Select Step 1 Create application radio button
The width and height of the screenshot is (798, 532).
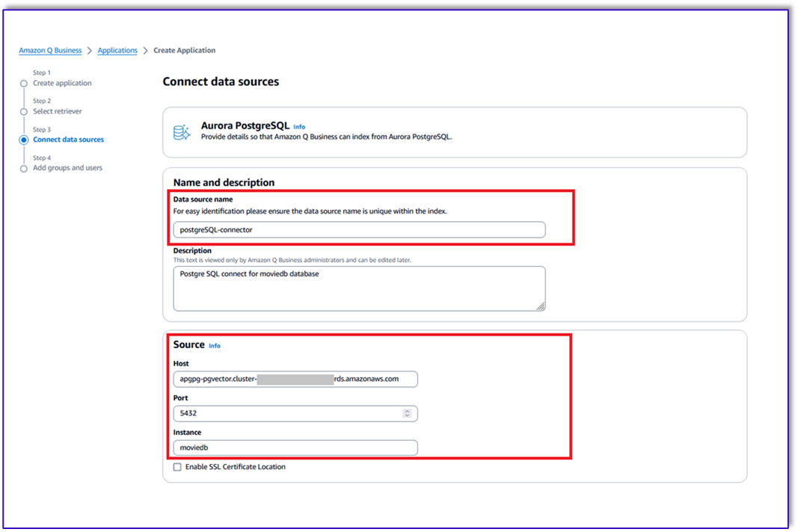(25, 83)
